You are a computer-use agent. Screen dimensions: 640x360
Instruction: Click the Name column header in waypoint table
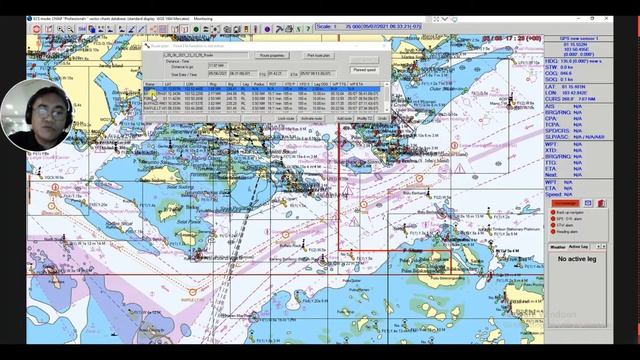click(153, 84)
